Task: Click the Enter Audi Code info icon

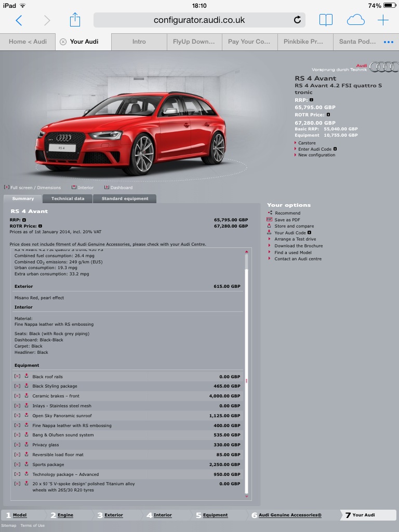Action: click(335, 149)
